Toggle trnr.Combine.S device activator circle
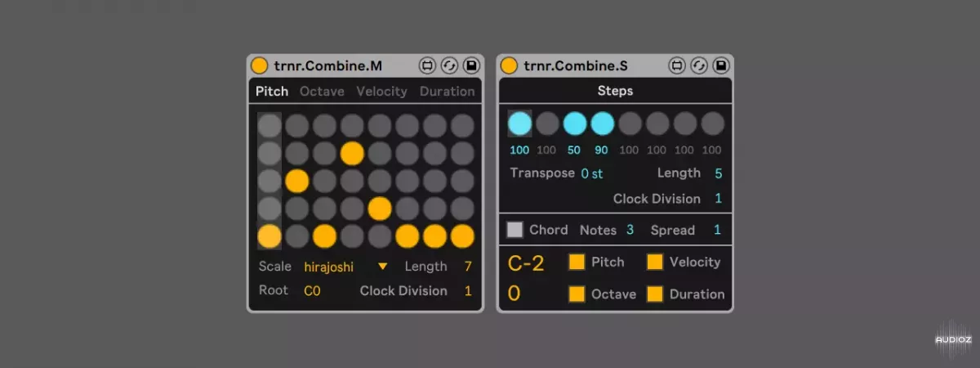The image size is (980, 368). [509, 65]
